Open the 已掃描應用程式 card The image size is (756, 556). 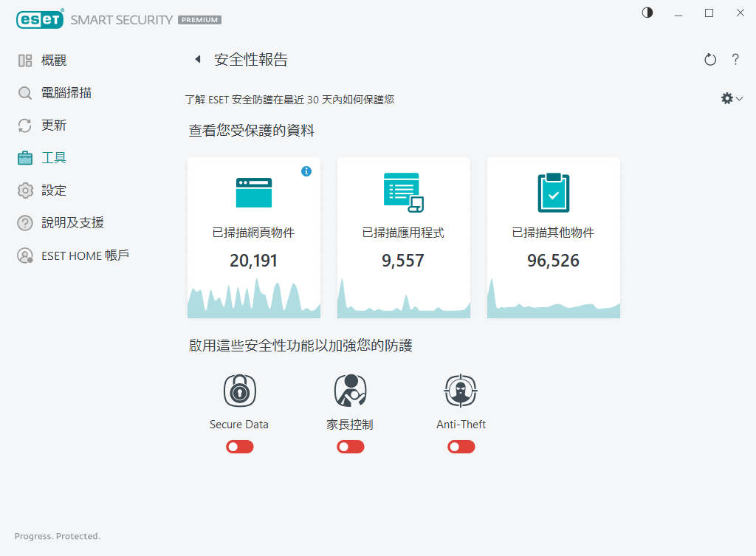point(403,236)
